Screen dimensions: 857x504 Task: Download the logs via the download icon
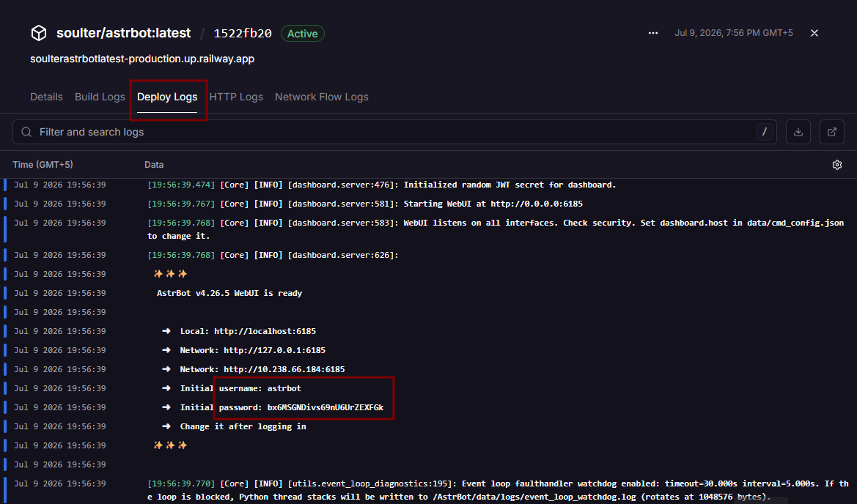click(x=798, y=132)
